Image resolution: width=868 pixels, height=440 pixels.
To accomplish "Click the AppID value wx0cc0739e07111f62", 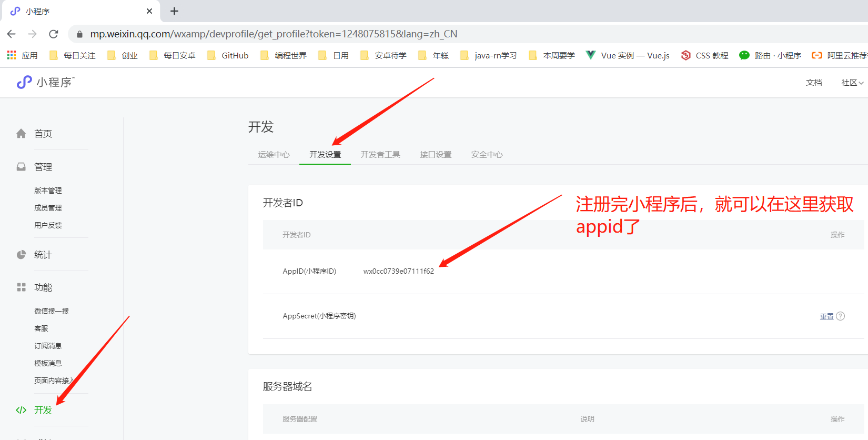I will click(399, 271).
